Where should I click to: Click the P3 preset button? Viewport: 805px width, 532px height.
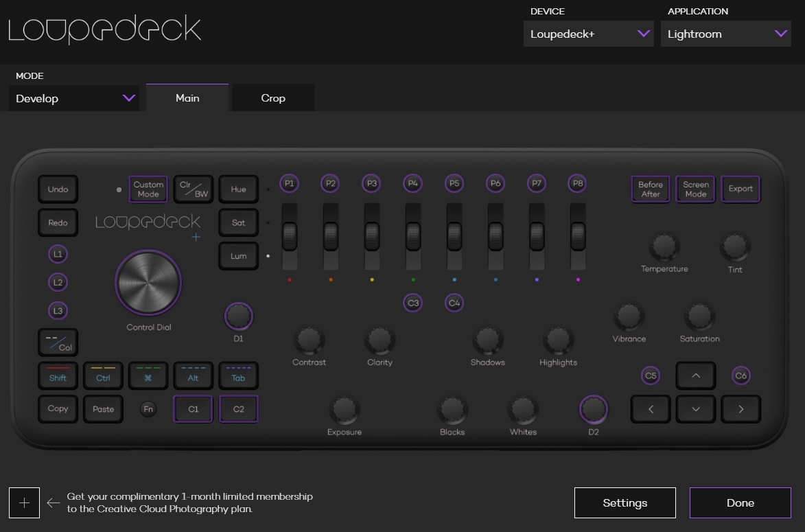click(372, 183)
